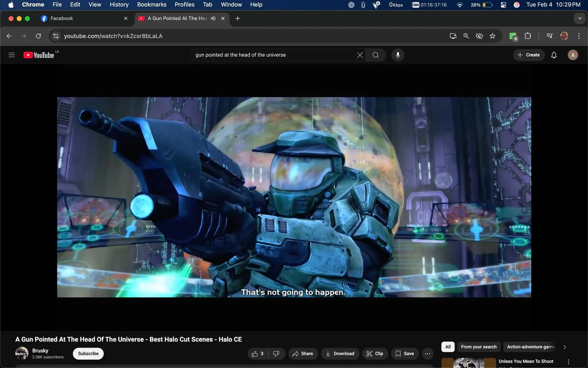
Task: Click the YouTube home logo
Action: tap(39, 54)
